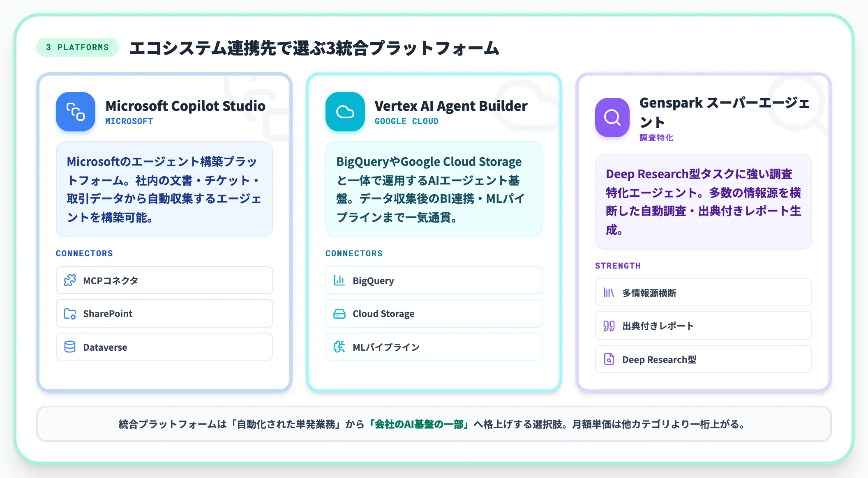Click the Microsoft description box text
The image size is (868, 478).
(164, 189)
